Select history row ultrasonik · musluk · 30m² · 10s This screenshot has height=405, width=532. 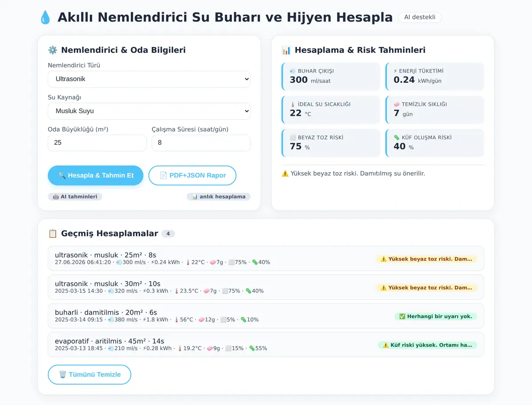[266, 287]
